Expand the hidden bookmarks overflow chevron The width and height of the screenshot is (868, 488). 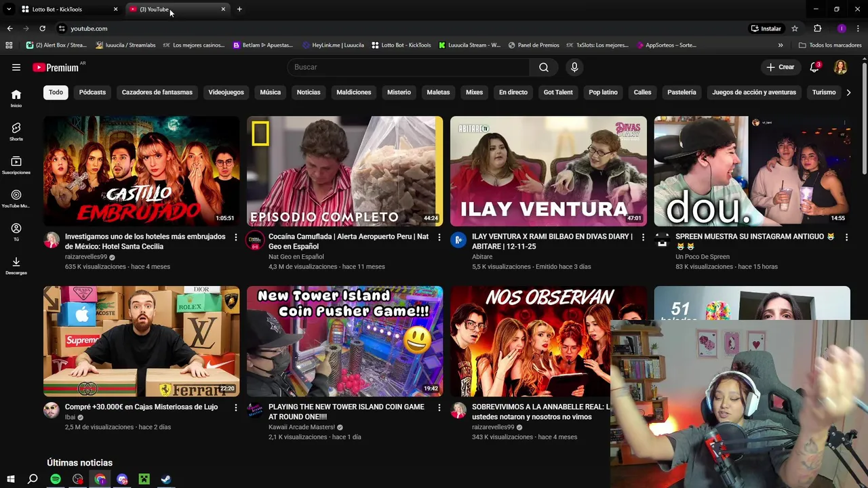[x=781, y=45]
